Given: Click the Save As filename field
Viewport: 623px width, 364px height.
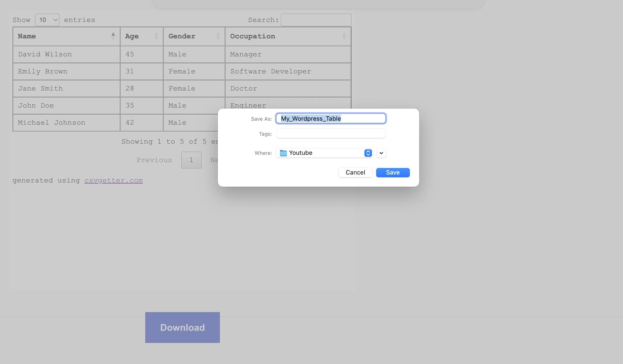Looking at the screenshot, I should (x=330, y=119).
